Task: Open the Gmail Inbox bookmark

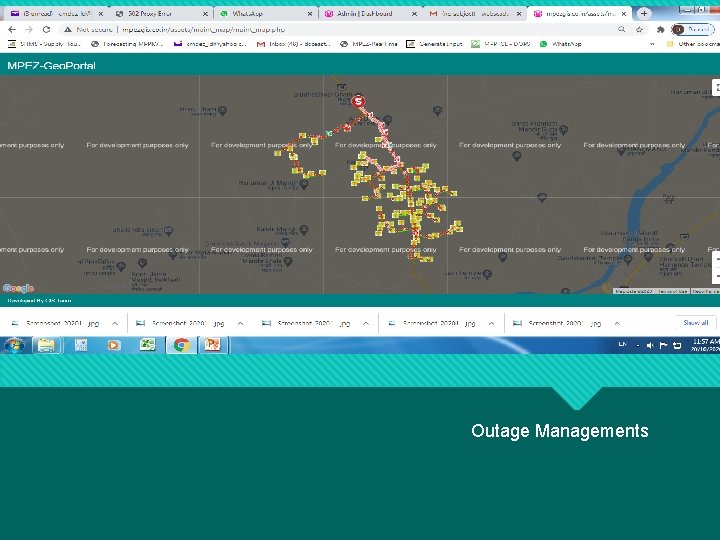Action: [293, 44]
